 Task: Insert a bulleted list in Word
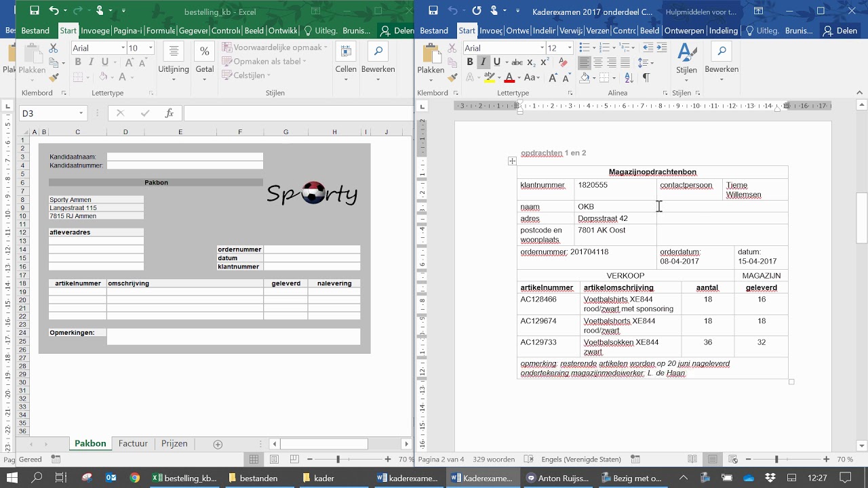tap(584, 47)
